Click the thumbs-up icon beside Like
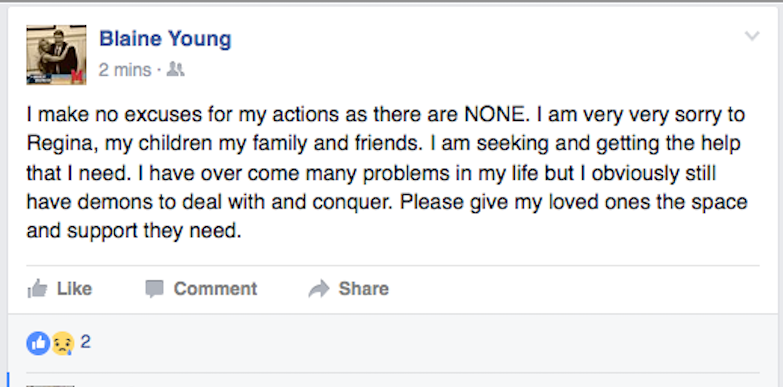The height and width of the screenshot is (387, 783). (37, 289)
